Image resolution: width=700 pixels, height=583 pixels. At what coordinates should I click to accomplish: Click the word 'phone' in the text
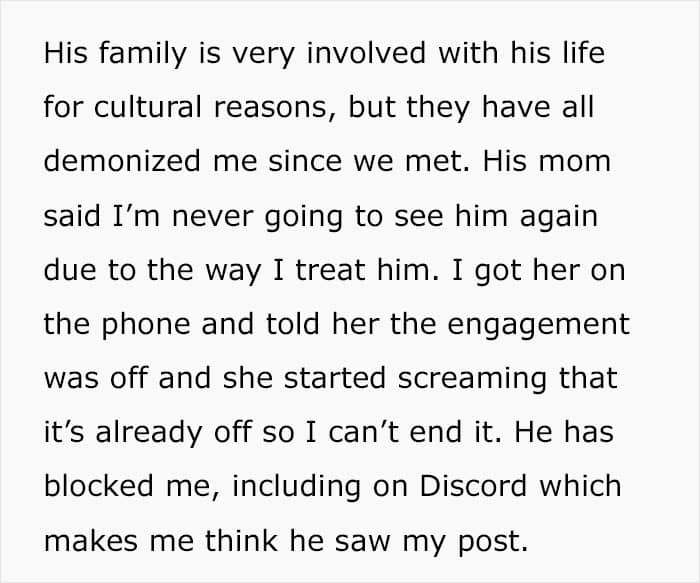(146, 327)
